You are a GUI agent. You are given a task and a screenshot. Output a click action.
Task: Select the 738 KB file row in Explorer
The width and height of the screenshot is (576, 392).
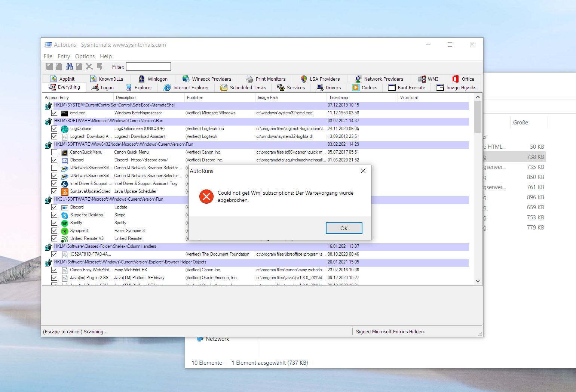point(514,157)
